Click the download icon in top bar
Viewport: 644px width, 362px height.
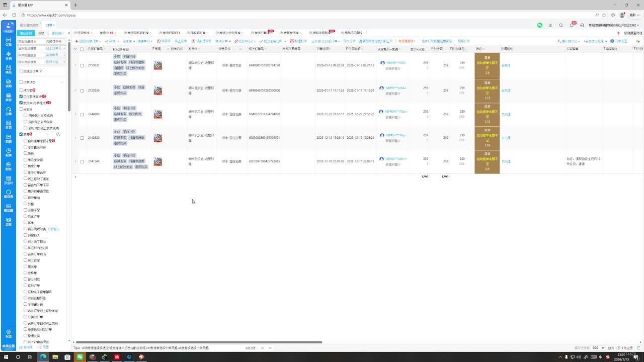point(550,25)
